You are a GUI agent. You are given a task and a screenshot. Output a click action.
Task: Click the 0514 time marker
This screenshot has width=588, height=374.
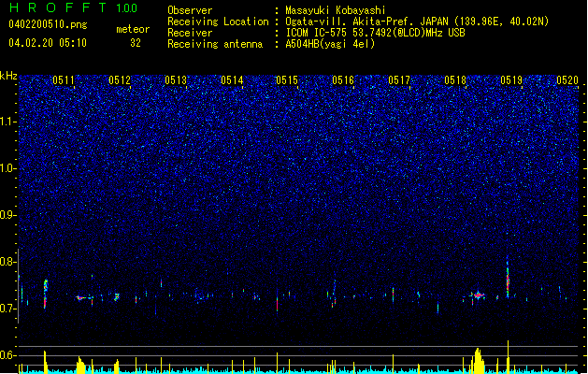click(232, 80)
